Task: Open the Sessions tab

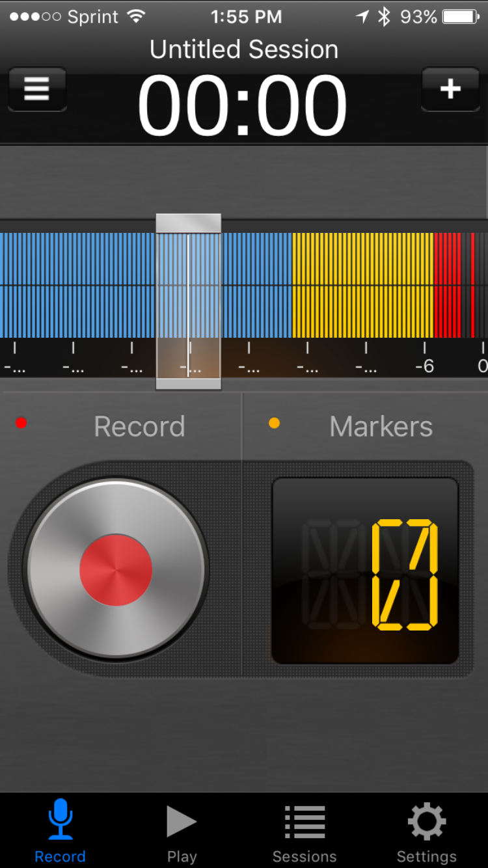Action: [305, 830]
